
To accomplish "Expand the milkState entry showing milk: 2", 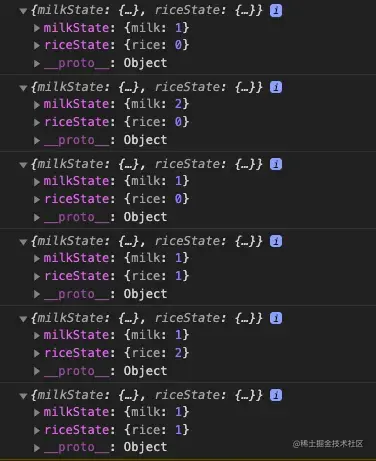I will click(37, 105).
